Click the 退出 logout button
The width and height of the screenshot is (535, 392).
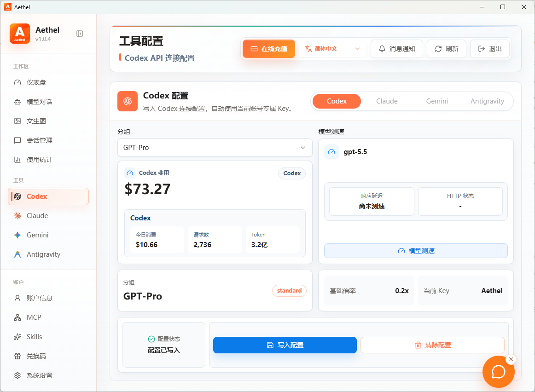[490, 49]
